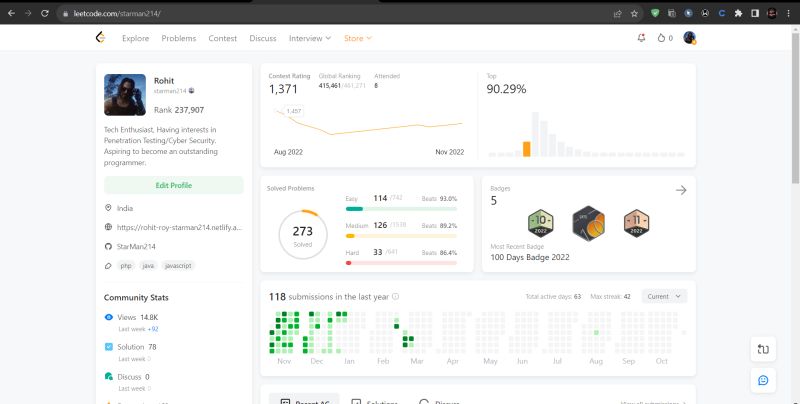Image resolution: width=800 pixels, height=404 pixels.
Task: Click the Top 90.29% value
Action: (506, 89)
